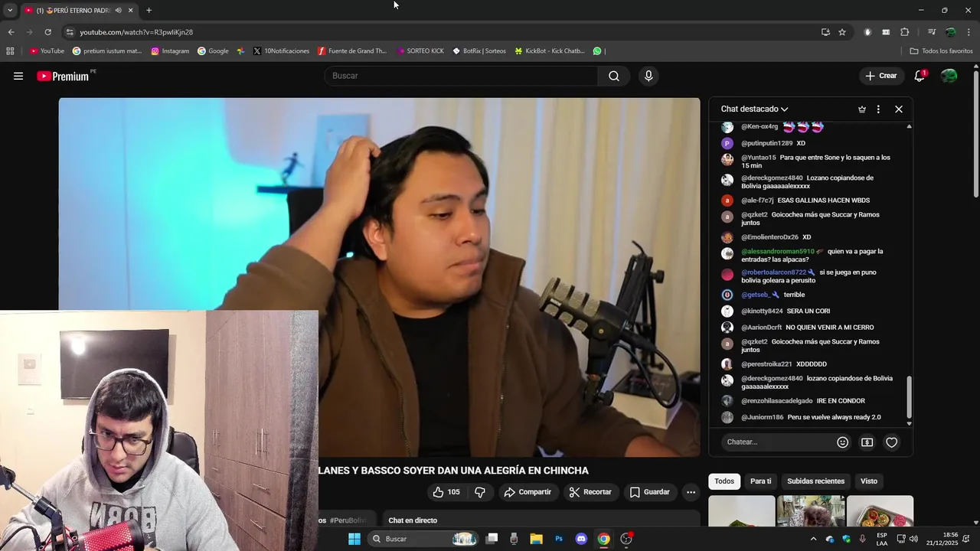Click Guardar save button
980x551 pixels.
pos(649,492)
